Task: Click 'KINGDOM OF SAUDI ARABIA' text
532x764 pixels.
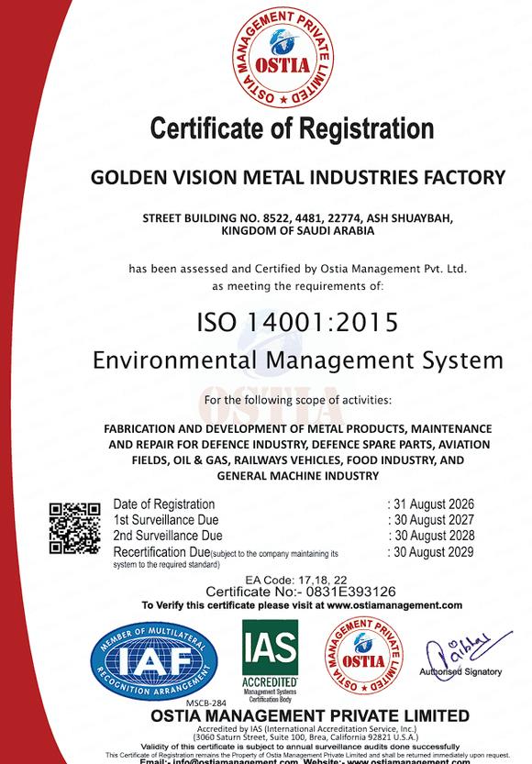Action: [298, 230]
